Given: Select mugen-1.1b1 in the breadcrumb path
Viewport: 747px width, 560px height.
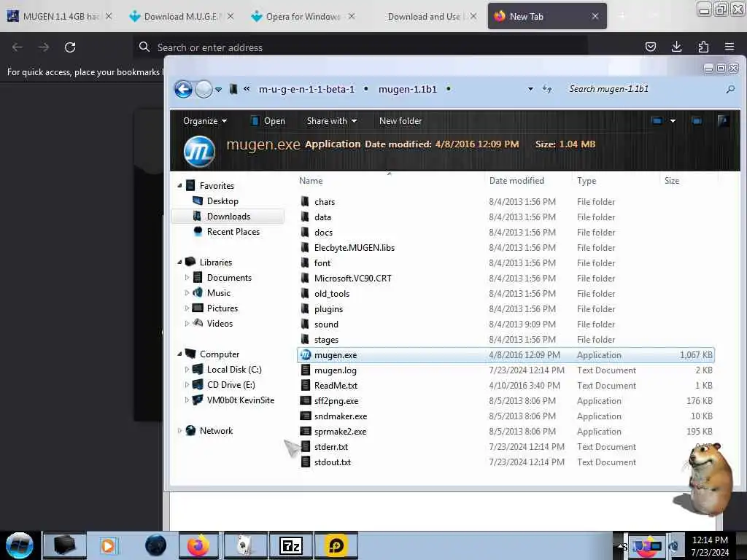Looking at the screenshot, I should 407,89.
